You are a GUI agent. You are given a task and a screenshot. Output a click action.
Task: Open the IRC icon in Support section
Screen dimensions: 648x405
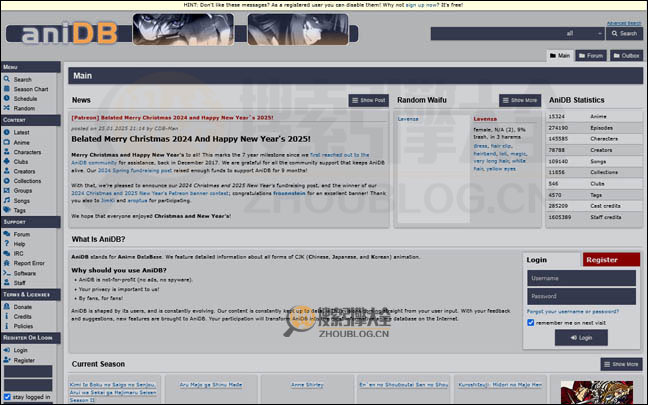pos(7,253)
